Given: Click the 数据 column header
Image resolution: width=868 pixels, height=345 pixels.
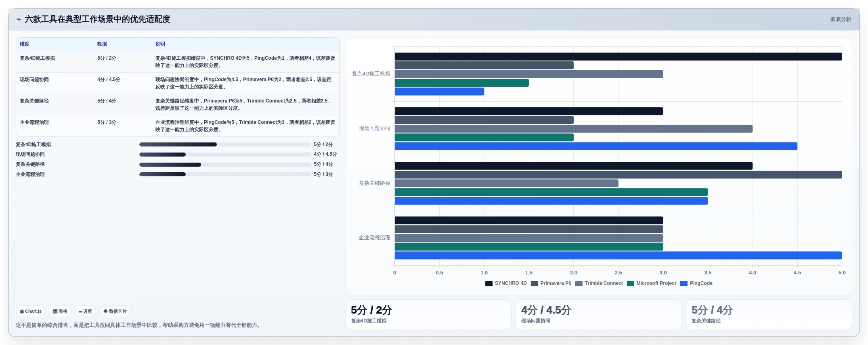Looking at the screenshot, I should pyautogui.click(x=102, y=44).
